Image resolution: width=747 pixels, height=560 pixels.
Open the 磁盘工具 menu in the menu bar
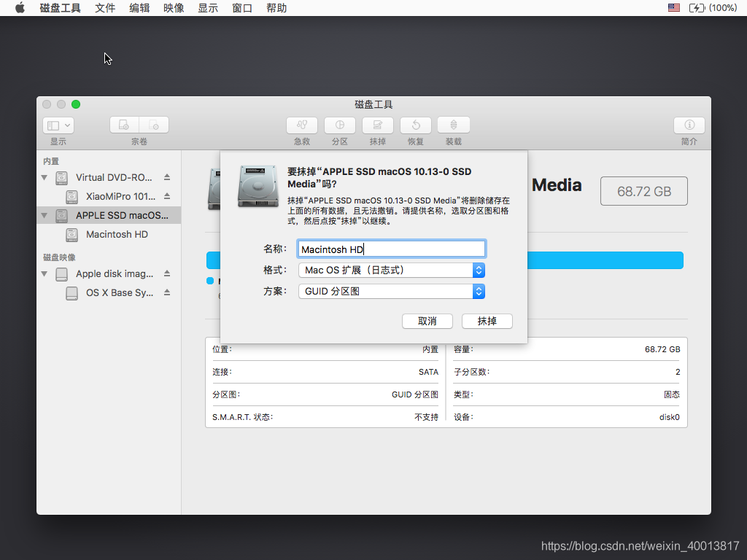coord(60,7)
